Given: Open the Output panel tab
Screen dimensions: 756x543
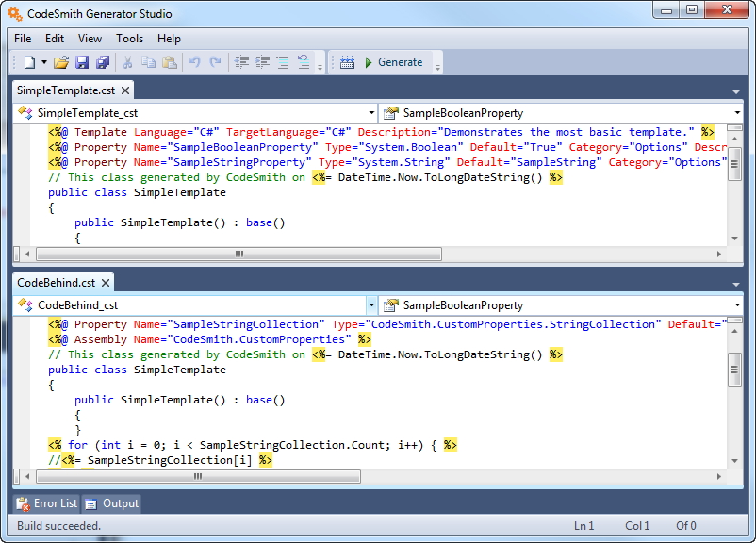Looking at the screenshot, I should pyautogui.click(x=112, y=503).
